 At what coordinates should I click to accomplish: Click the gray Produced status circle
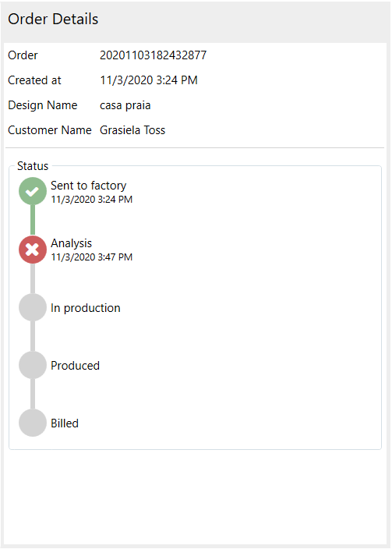(x=33, y=365)
